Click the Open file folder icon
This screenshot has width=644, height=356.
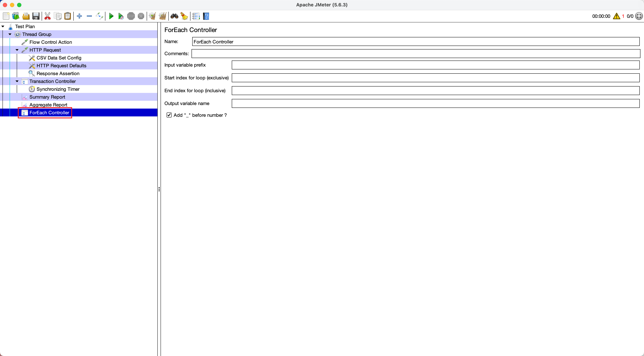coord(26,16)
